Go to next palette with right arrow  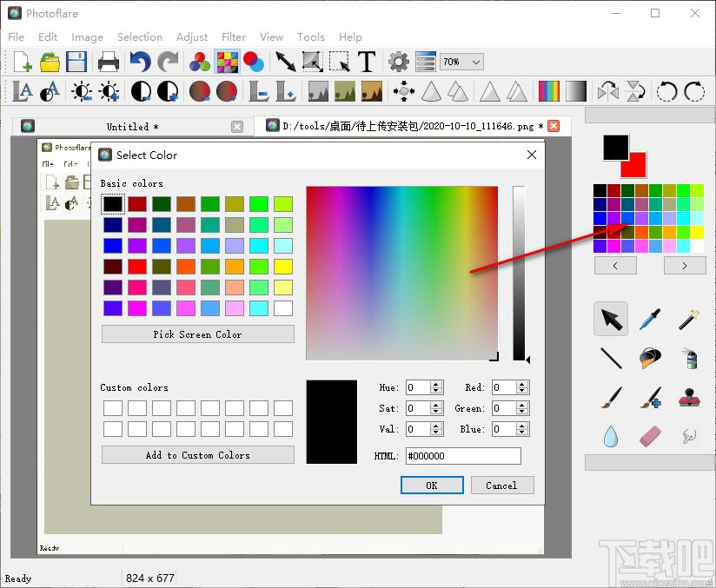(x=685, y=266)
